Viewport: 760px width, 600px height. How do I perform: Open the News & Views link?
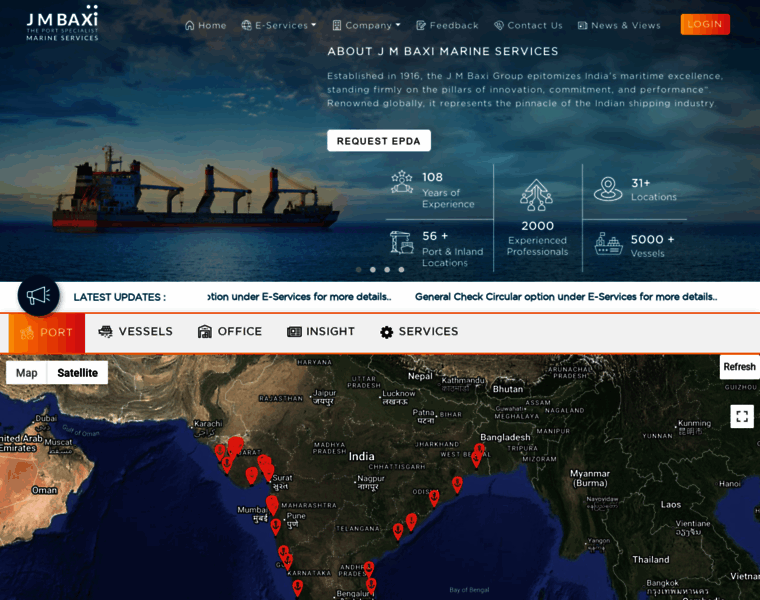pyautogui.click(x=619, y=25)
